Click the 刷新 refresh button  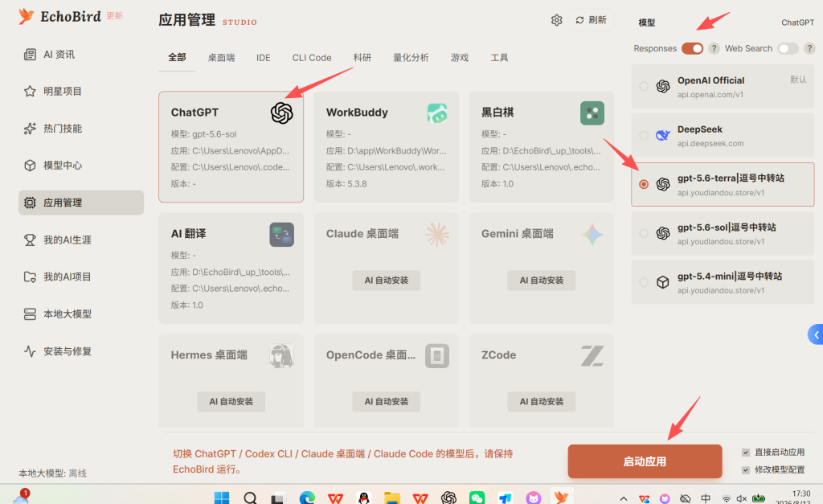[591, 20]
